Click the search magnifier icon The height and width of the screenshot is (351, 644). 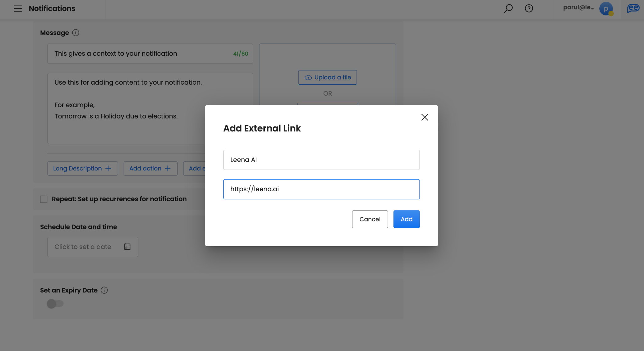pyautogui.click(x=508, y=8)
